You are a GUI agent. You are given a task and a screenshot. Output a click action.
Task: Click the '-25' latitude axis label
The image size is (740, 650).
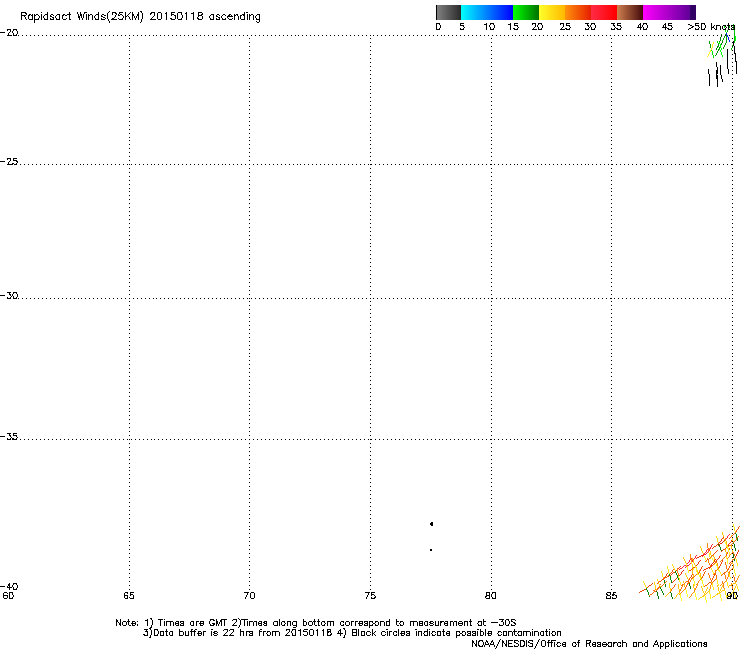(x=9, y=161)
